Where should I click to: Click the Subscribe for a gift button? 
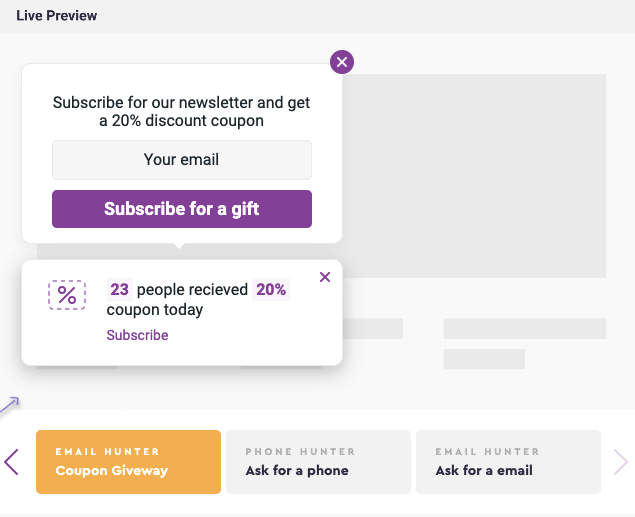pos(182,209)
